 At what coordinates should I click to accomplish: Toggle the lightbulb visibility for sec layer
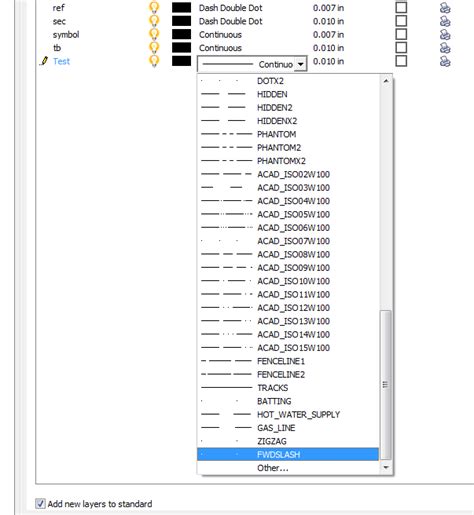pos(154,21)
